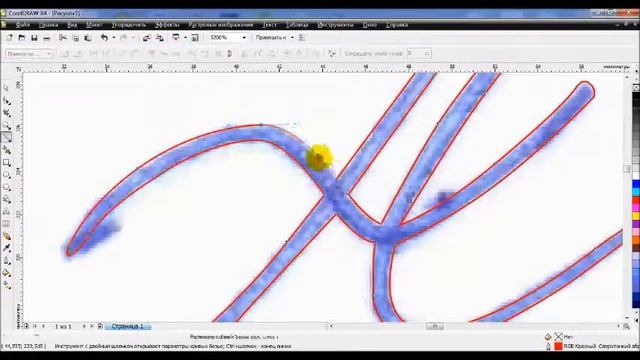Select the Pick tool
Image resolution: width=640 pixels, height=360 pixels.
coord(7,88)
